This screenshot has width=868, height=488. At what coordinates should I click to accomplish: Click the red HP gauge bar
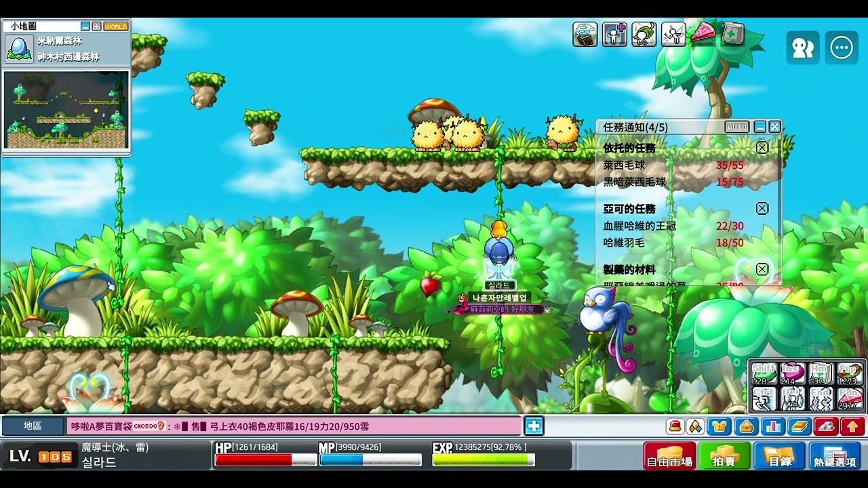coord(266,460)
